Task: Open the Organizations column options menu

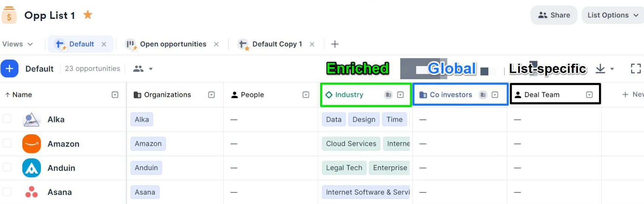Action: (x=212, y=95)
